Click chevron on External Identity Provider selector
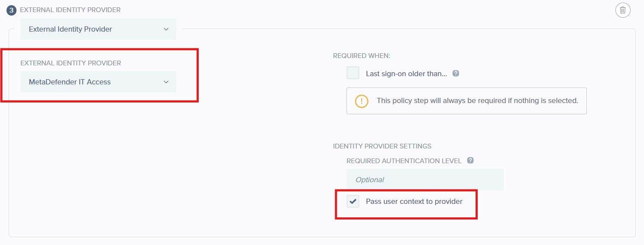Viewport: 644px width, 245px height. coord(166,29)
